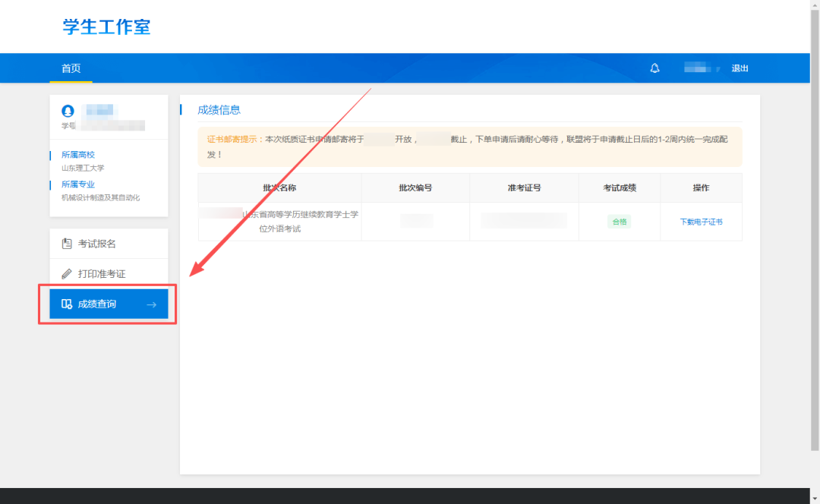This screenshot has height=504, width=820.
Task: Open the username dropdown arrow in header
Action: (x=718, y=68)
